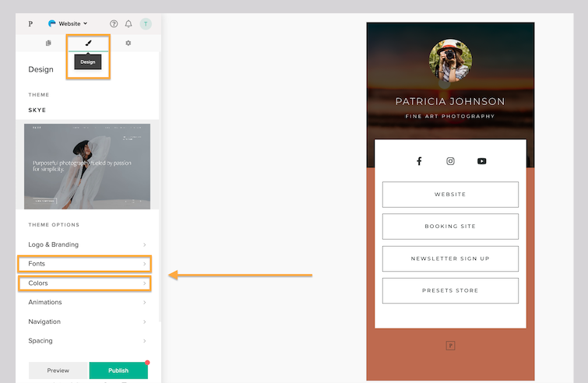Open the account avatar T menu

[146, 24]
